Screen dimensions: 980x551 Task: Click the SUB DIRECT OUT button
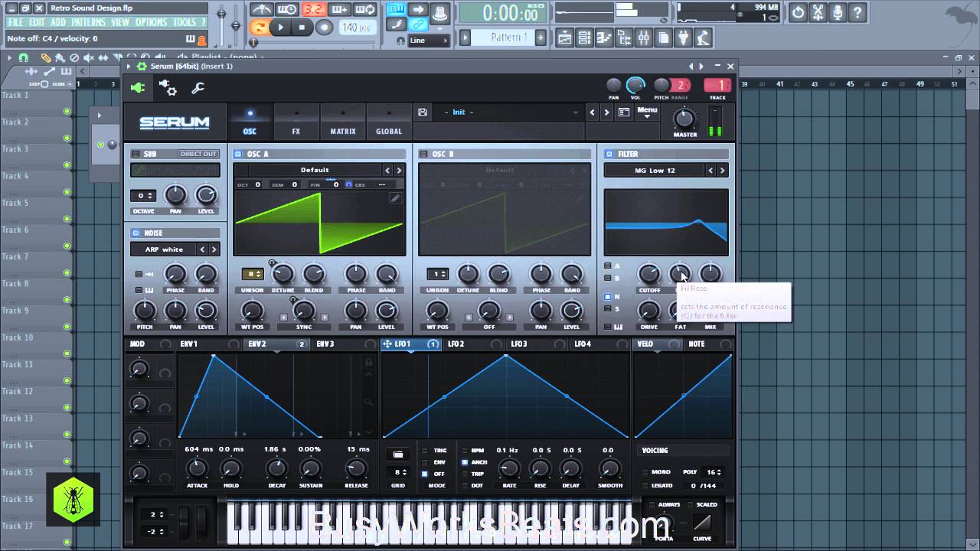(x=198, y=154)
